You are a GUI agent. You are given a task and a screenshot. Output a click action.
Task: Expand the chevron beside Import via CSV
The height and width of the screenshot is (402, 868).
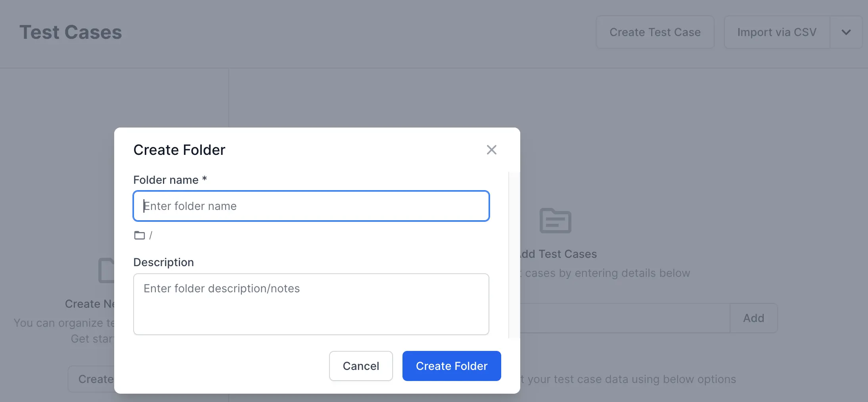846,32
